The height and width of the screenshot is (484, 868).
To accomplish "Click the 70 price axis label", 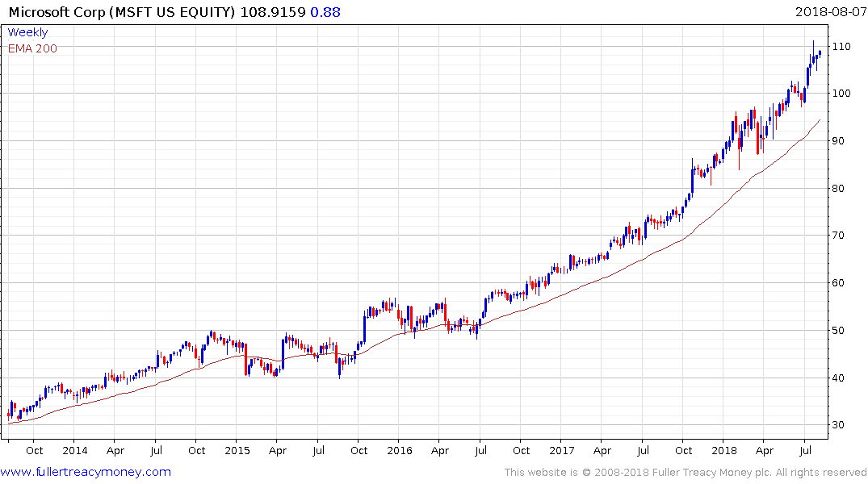I will pos(838,236).
